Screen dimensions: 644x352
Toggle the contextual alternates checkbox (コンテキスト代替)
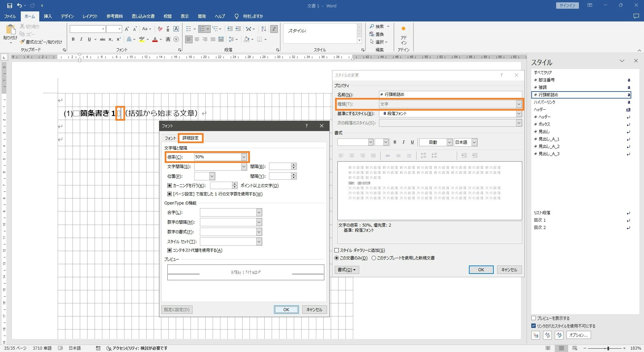[169, 250]
